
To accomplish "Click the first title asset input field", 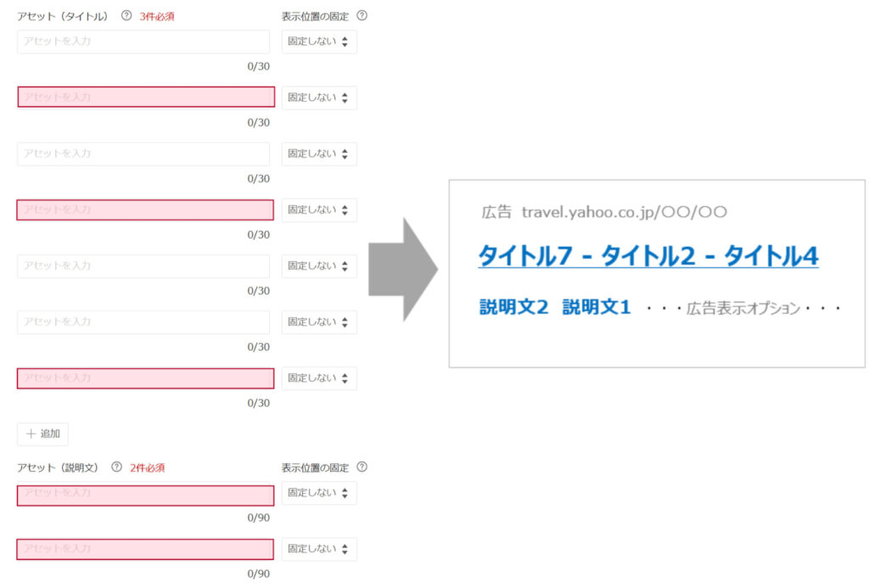I will point(143,42).
